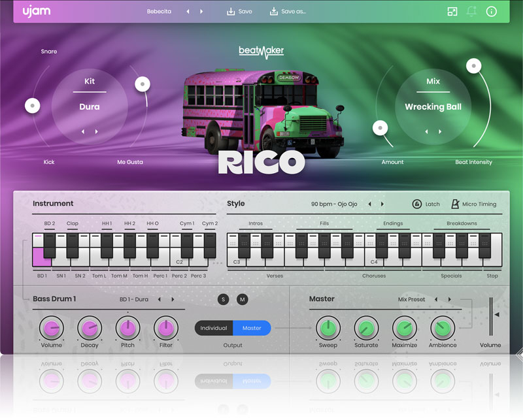Click the Saturate knob
Screen dimensions: 523x420
pos(366,328)
